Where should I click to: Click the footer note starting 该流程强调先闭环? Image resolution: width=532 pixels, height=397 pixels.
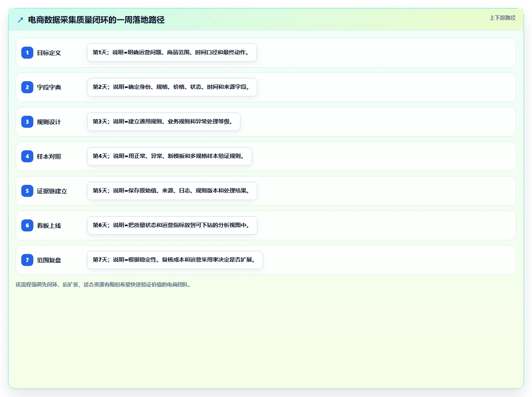click(104, 284)
